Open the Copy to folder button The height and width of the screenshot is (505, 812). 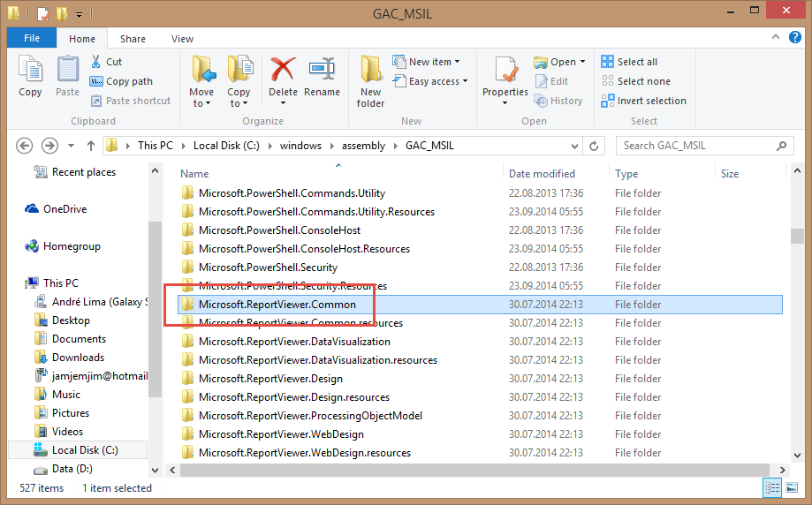pos(239,82)
